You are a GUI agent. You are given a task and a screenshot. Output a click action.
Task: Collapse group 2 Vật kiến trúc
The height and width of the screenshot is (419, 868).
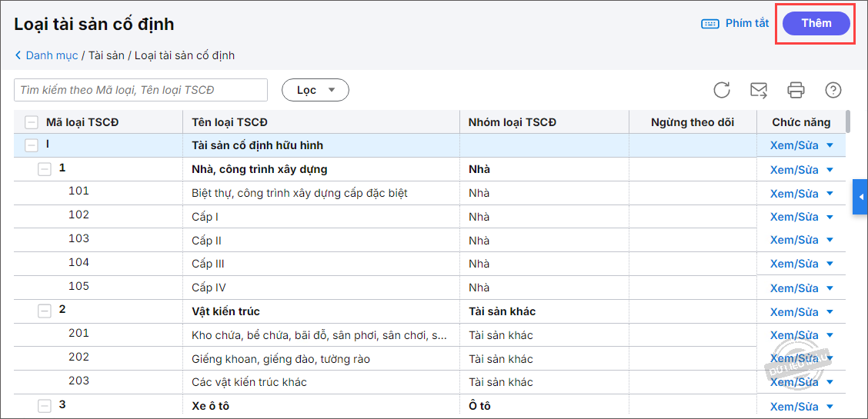click(45, 311)
